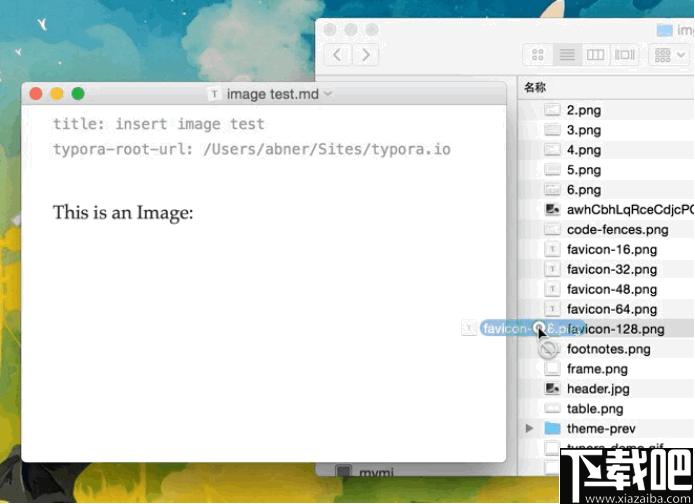Click awhCbhLqRceCdjc file name
Image resolution: width=695 pixels, height=504 pixels.
pyautogui.click(x=630, y=209)
